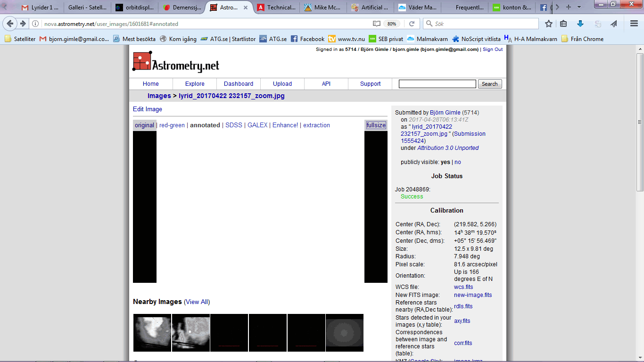Click the site information icon in URL bar
The height and width of the screenshot is (362, 644).
click(x=36, y=24)
